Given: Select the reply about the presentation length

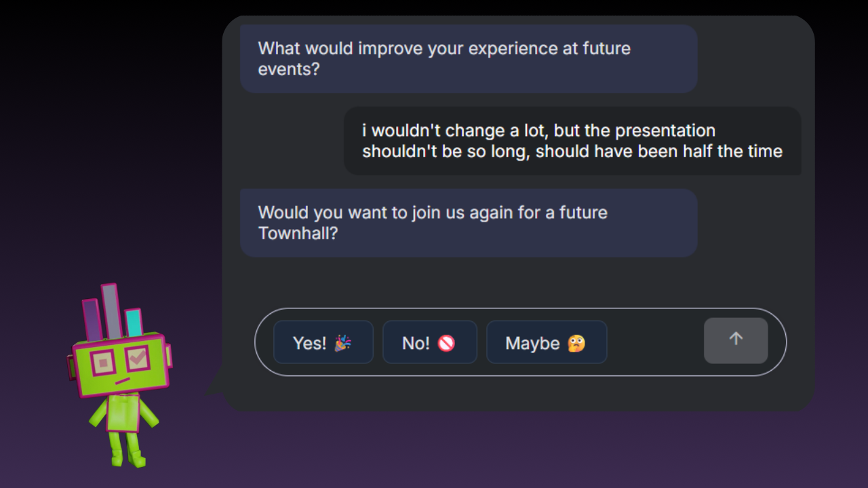Looking at the screenshot, I should pos(572,140).
